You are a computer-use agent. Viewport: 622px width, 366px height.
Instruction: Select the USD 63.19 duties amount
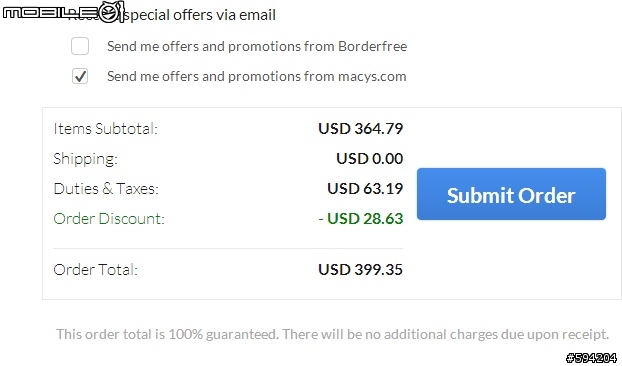point(365,188)
